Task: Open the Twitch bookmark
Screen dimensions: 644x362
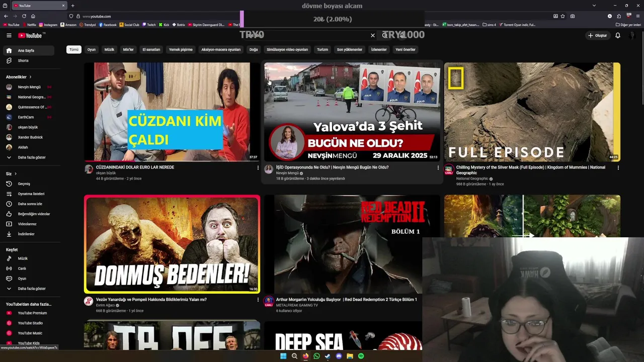Action: (x=149, y=25)
